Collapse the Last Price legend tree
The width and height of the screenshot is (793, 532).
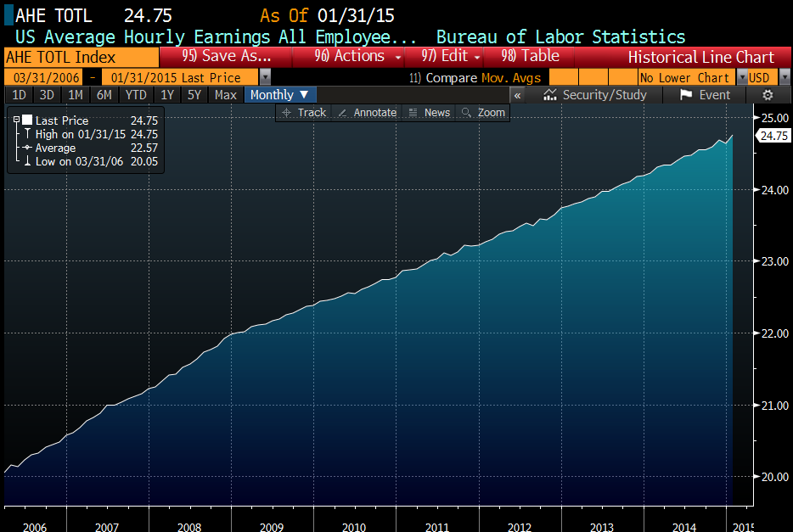16,120
